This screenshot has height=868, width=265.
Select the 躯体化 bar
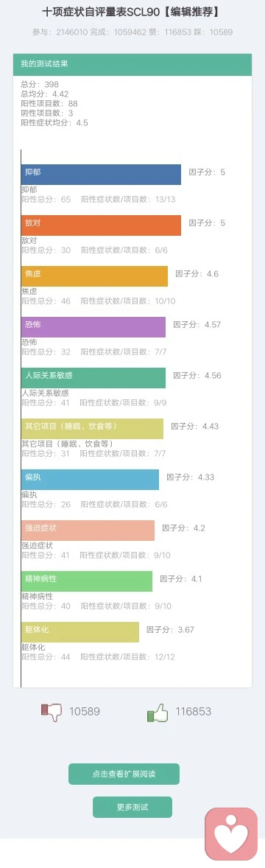click(x=80, y=632)
